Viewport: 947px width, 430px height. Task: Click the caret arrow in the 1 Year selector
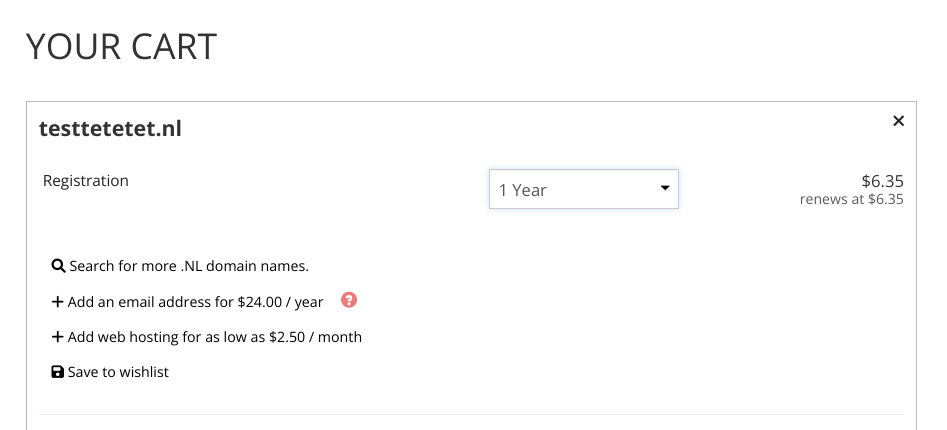(x=665, y=188)
